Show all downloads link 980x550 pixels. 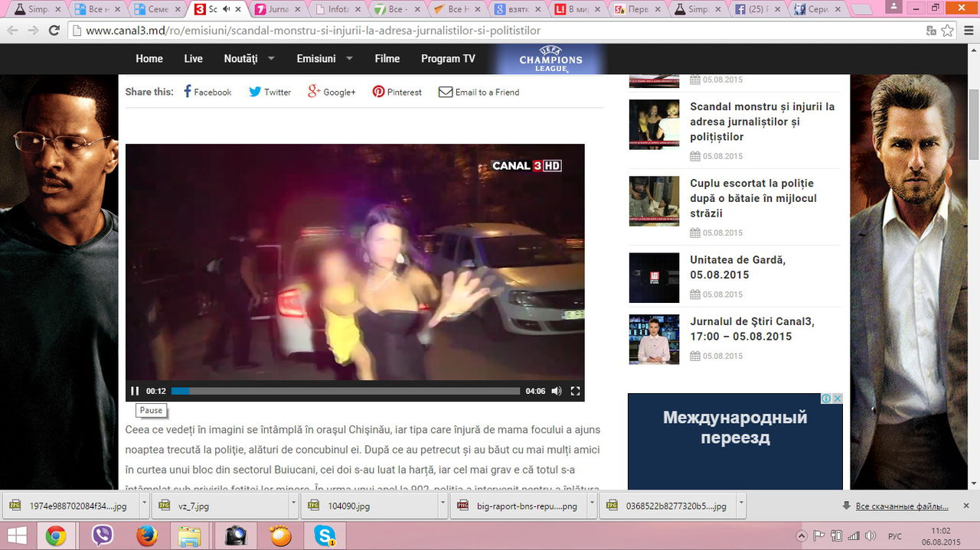click(902, 506)
